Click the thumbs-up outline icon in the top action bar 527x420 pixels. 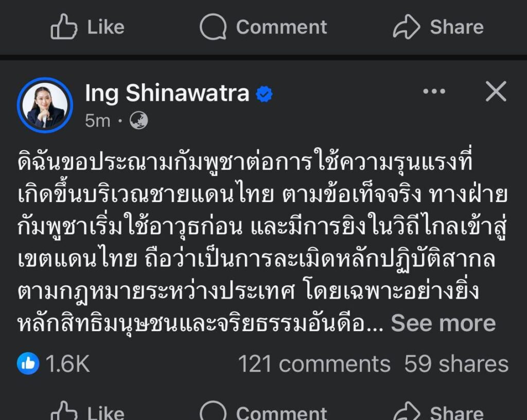(x=64, y=27)
